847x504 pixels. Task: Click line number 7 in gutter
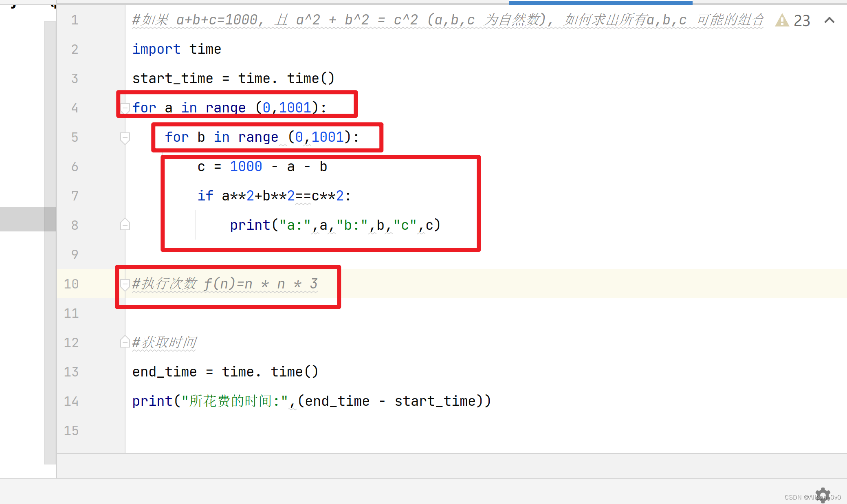click(75, 196)
